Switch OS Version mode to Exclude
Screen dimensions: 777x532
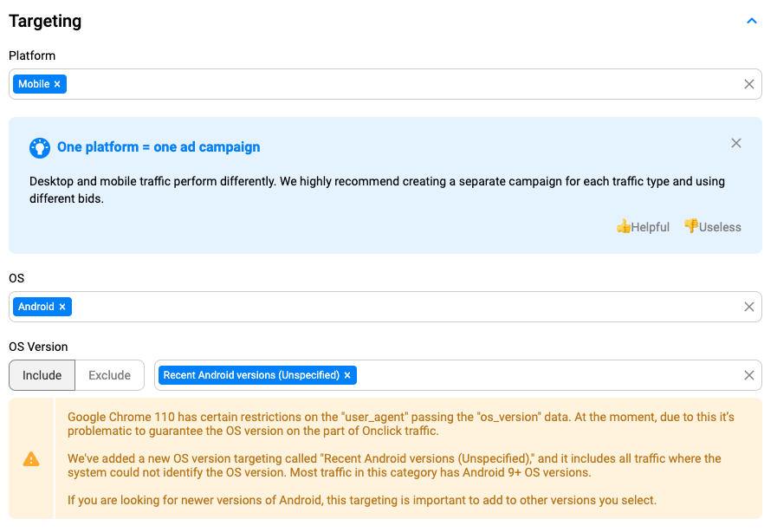[110, 375]
